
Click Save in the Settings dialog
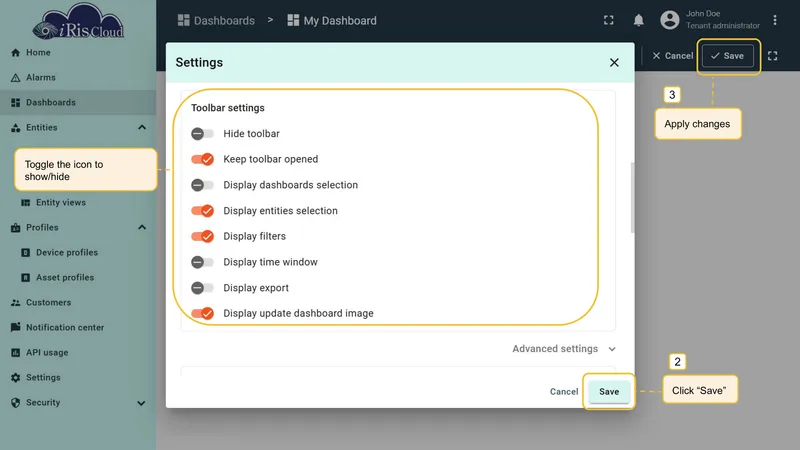609,391
